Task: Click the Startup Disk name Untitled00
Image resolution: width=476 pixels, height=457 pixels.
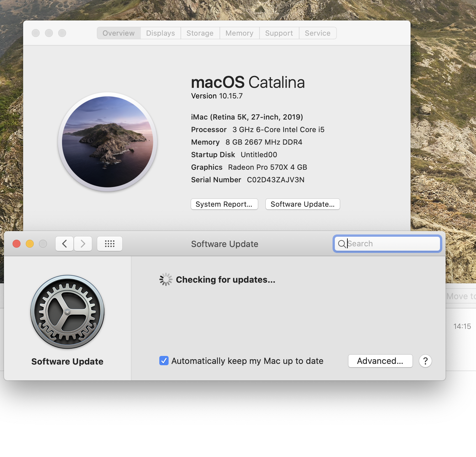Action: 259,155
